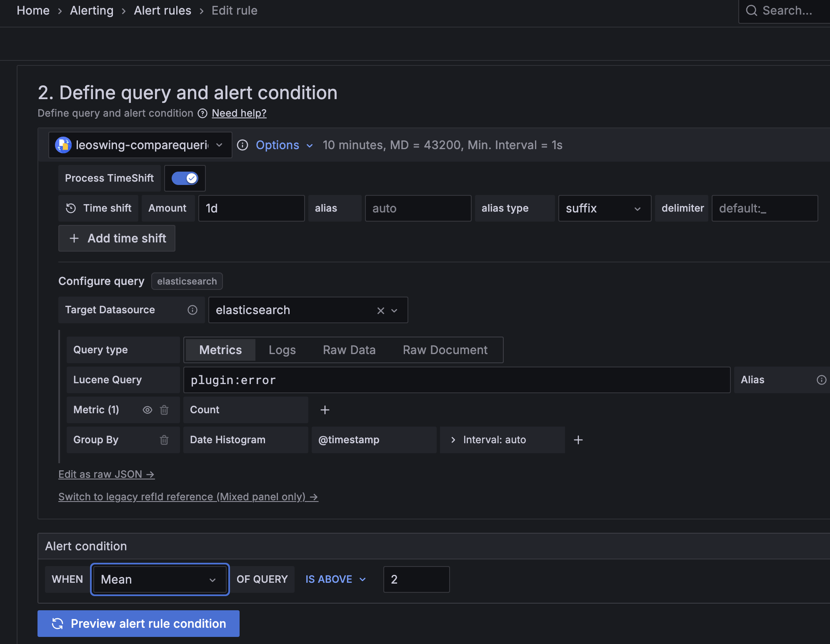The height and width of the screenshot is (644, 830).
Task: Go to Alerting breadcrumb
Action: point(92,10)
